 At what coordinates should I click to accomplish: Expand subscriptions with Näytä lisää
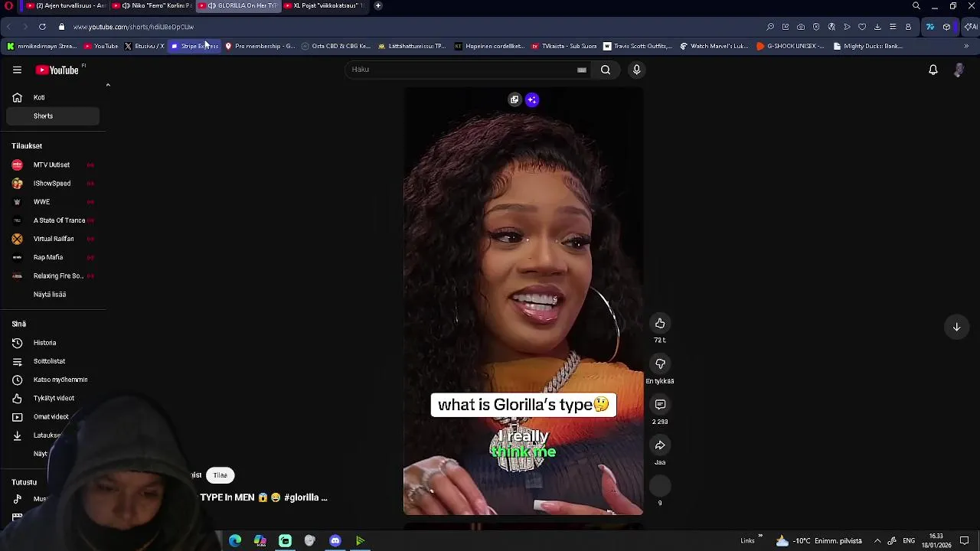[50, 295]
